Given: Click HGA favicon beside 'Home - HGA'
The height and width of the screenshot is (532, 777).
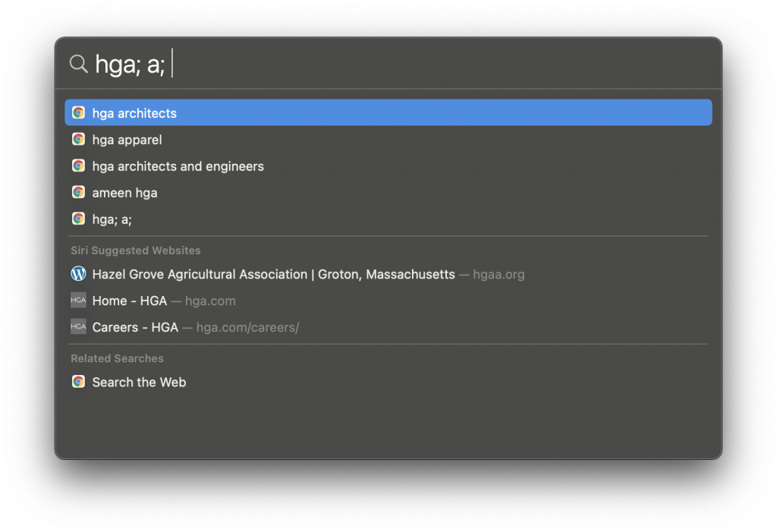Looking at the screenshot, I should pyautogui.click(x=78, y=300).
